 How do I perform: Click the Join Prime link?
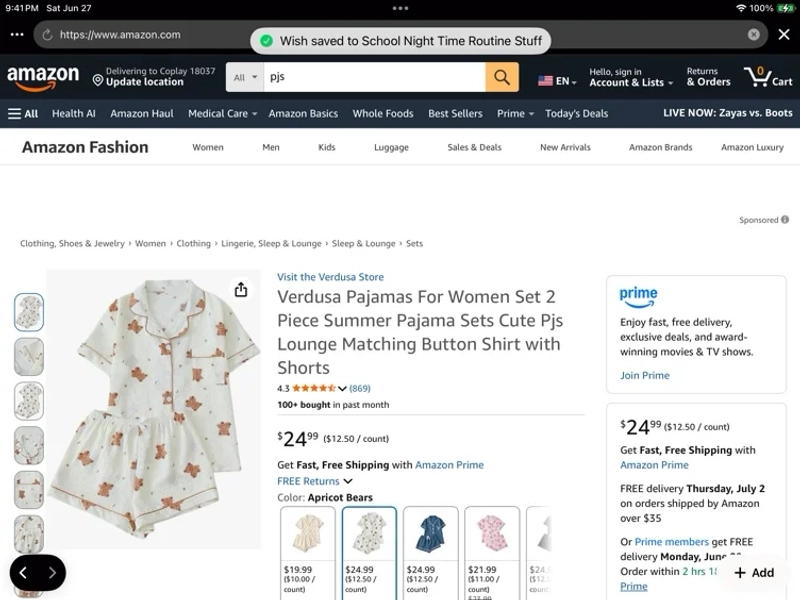tap(644, 375)
